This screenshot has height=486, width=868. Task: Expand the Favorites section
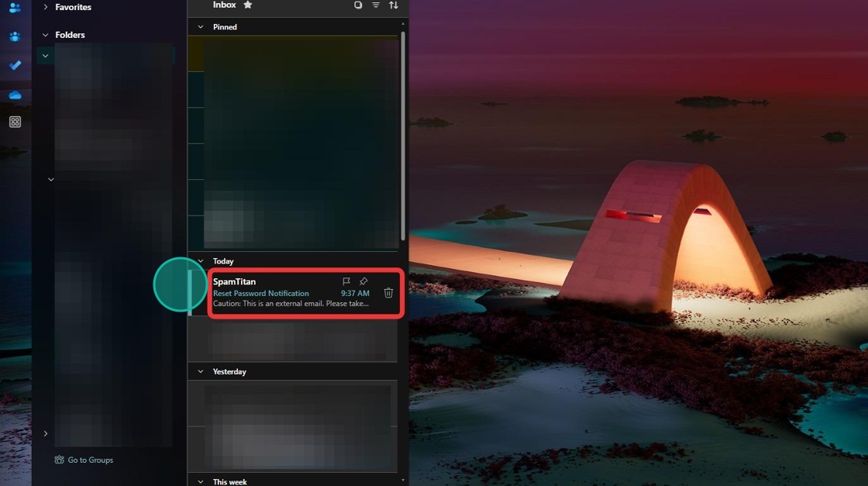pyautogui.click(x=46, y=7)
